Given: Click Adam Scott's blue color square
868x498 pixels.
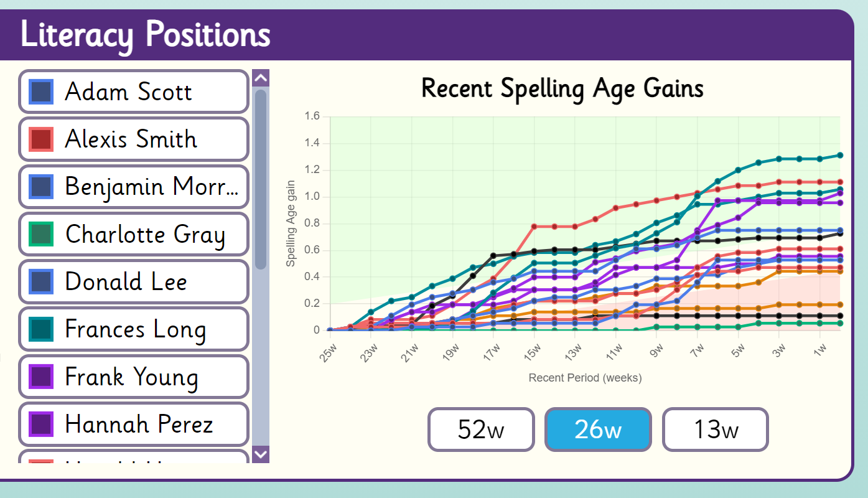Looking at the screenshot, I should point(41,92).
